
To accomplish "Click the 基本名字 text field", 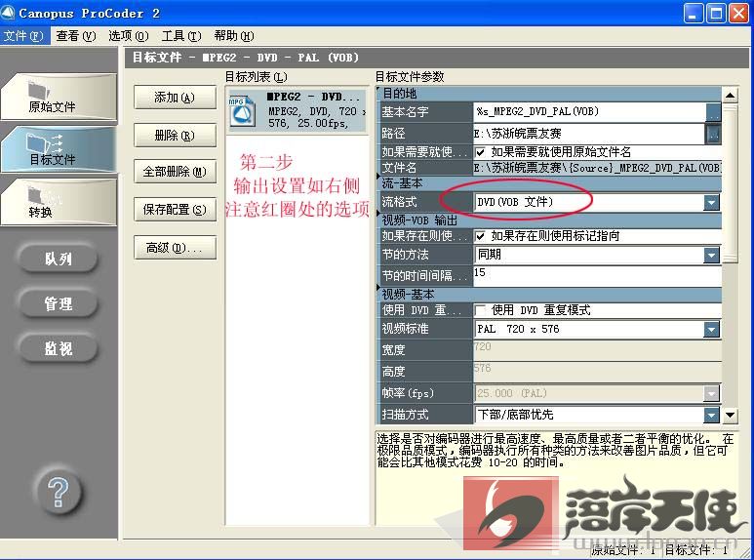I will 589,112.
